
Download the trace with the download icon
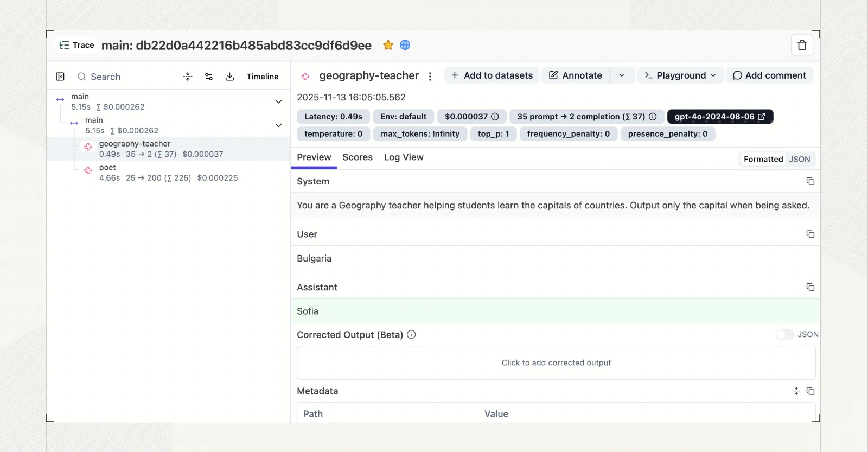point(230,77)
